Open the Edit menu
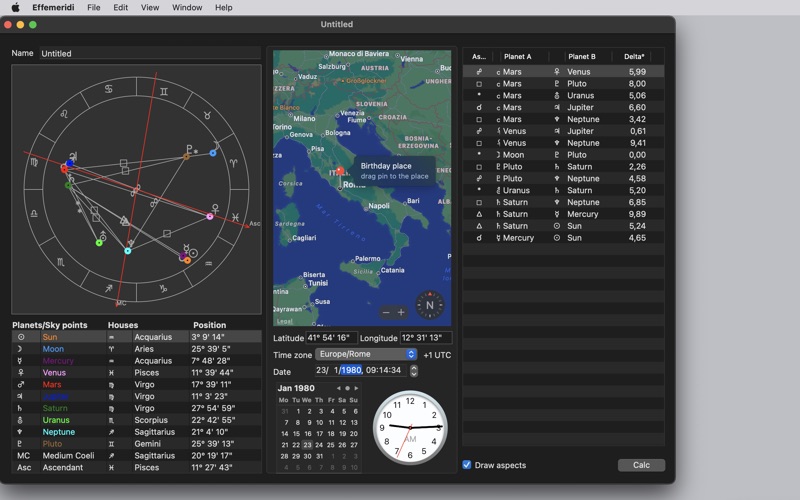This screenshot has height=500, width=800. (x=120, y=7)
